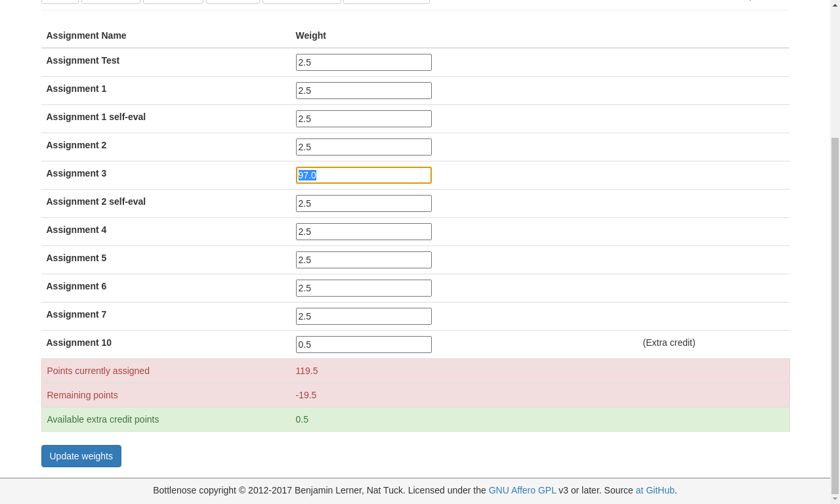Image resolution: width=840 pixels, height=504 pixels.
Task: Click the Assignment 10 extra credit weight input
Action: point(364,345)
